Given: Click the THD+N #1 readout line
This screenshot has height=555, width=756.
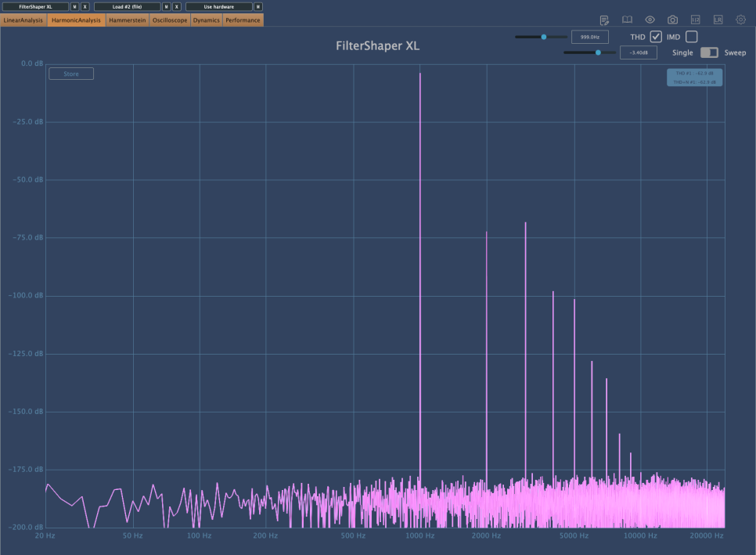Looking at the screenshot, I should [x=694, y=82].
